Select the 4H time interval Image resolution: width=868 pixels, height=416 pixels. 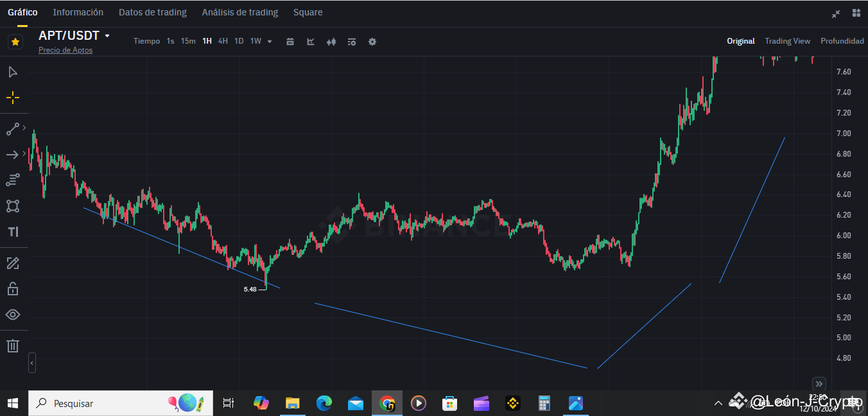223,41
